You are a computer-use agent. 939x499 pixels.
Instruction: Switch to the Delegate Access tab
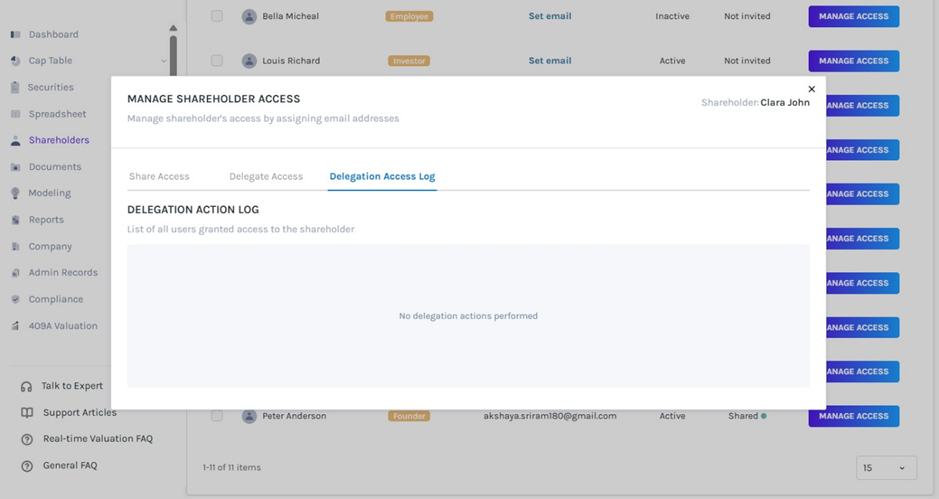click(266, 176)
